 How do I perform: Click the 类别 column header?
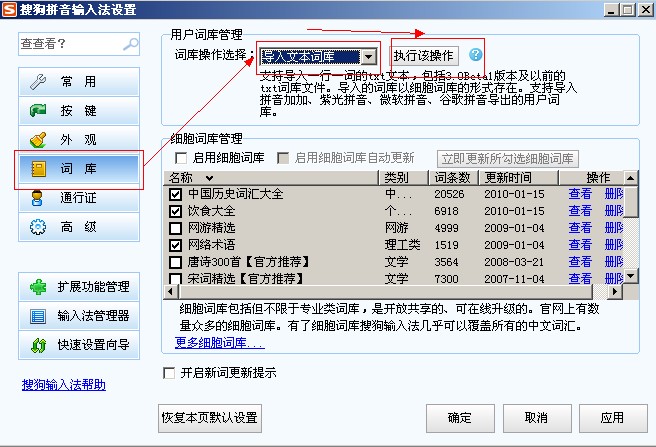[x=404, y=178]
